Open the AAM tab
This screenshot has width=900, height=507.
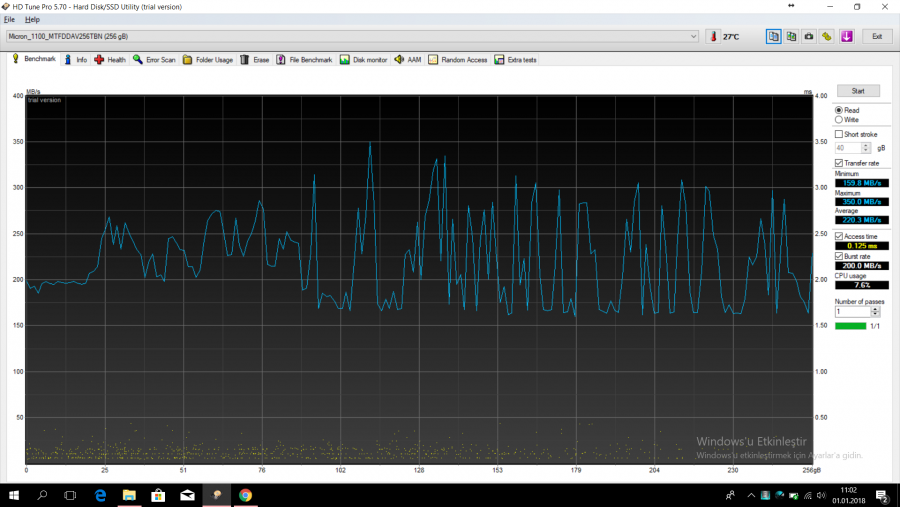(408, 60)
